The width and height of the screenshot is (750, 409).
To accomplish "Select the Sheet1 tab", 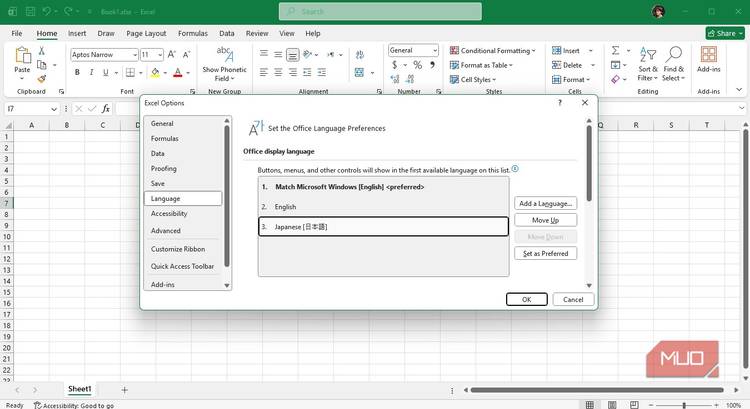I will (x=79, y=389).
